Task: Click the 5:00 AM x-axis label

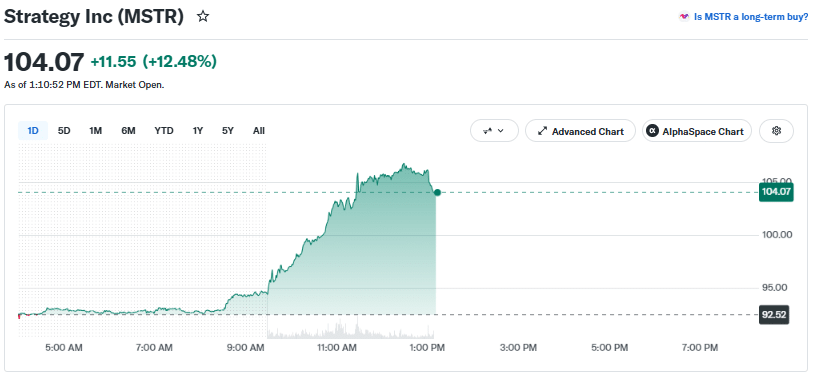Action: 64,347
